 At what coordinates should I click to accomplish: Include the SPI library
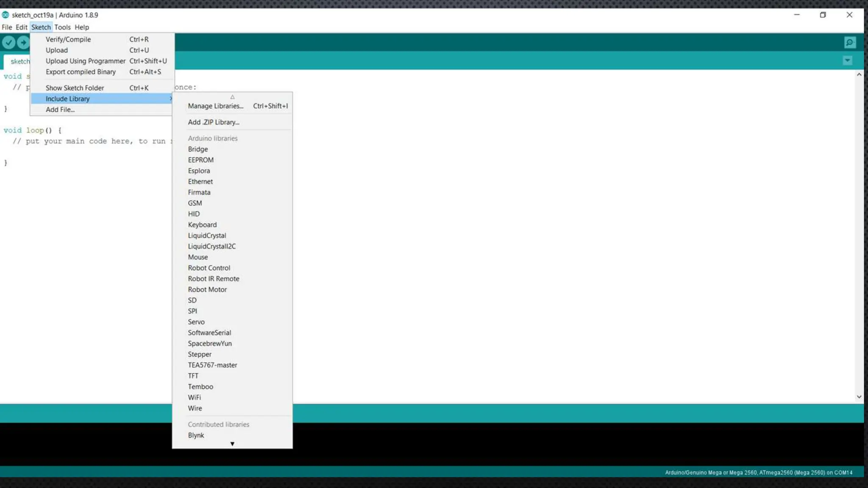232,311
